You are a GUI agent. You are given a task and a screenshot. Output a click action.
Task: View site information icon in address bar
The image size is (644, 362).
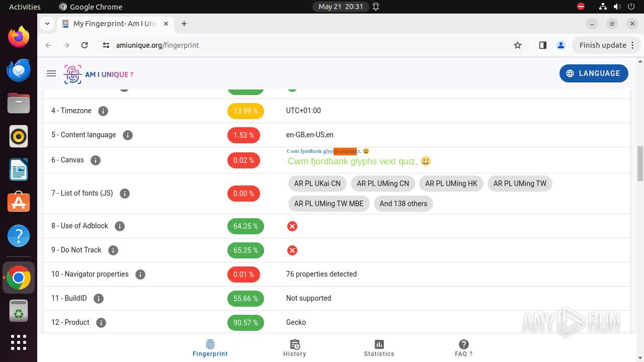[106, 45]
